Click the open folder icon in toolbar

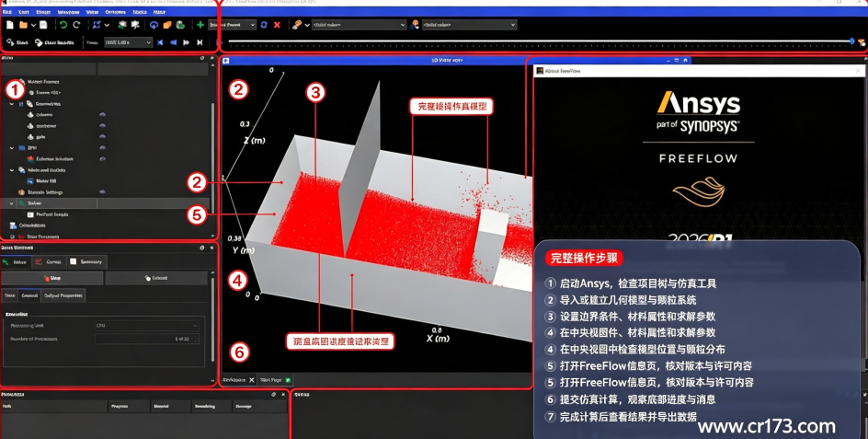23,25
